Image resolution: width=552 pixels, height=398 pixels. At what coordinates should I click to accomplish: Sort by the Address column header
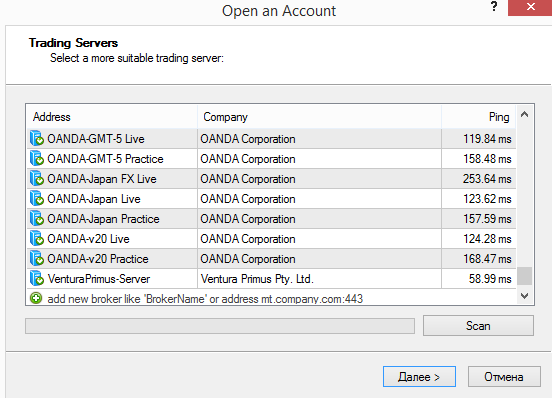(112, 117)
